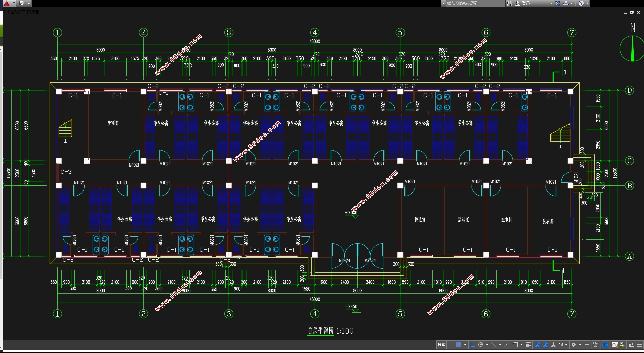This screenshot has width=644, height=353.
Task: Click the annotation scale 1:1 selector
Action: [562, 345]
